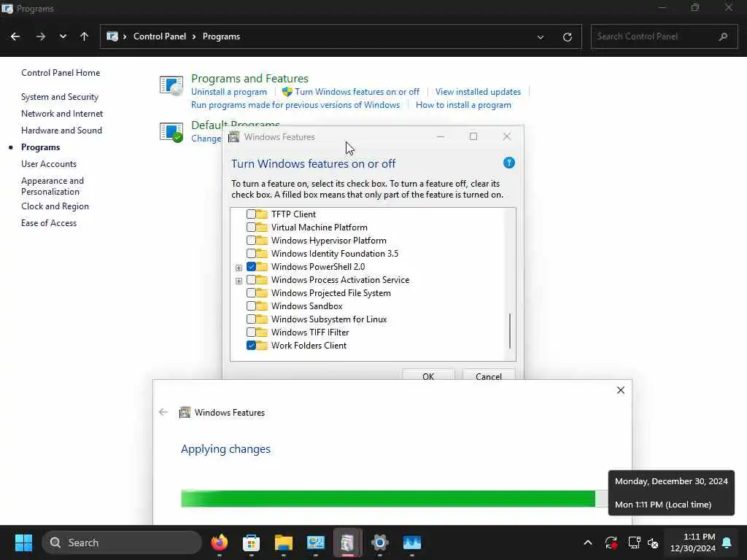
Task: Go up one level with up arrow
Action: [85, 36]
